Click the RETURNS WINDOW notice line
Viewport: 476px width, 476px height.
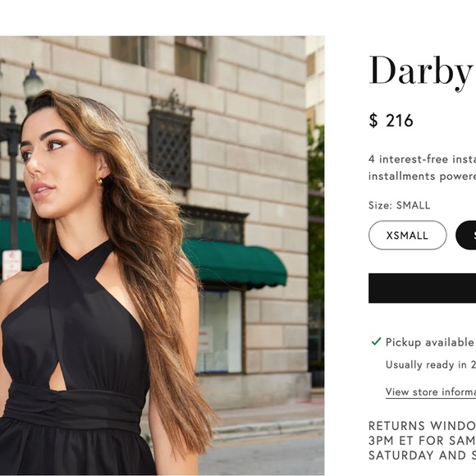point(423,426)
